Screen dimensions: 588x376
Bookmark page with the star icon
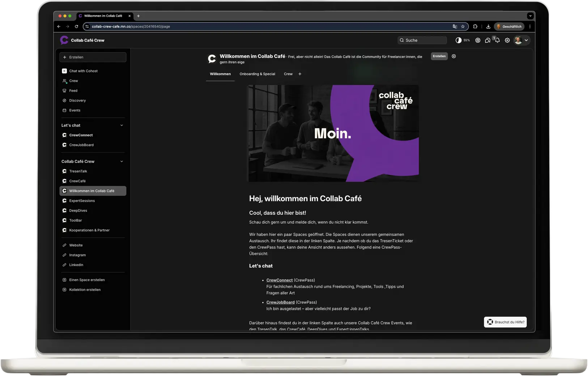coord(463,26)
